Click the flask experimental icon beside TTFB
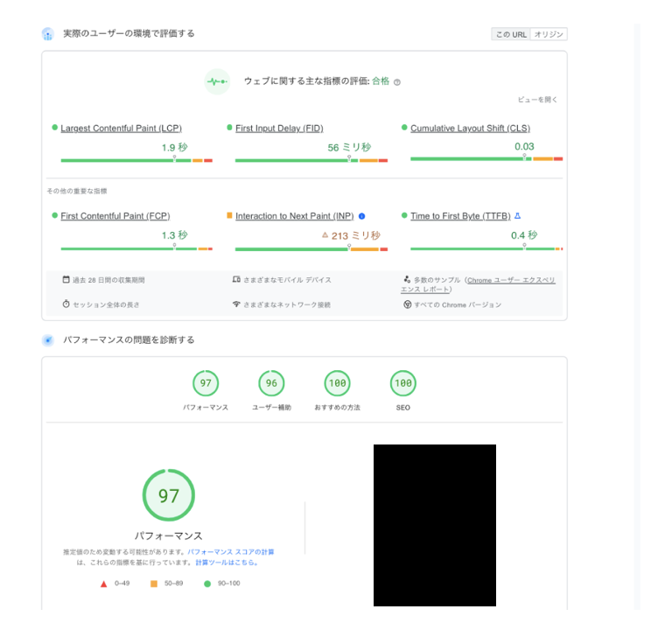This screenshot has width=672, height=630. click(x=517, y=215)
